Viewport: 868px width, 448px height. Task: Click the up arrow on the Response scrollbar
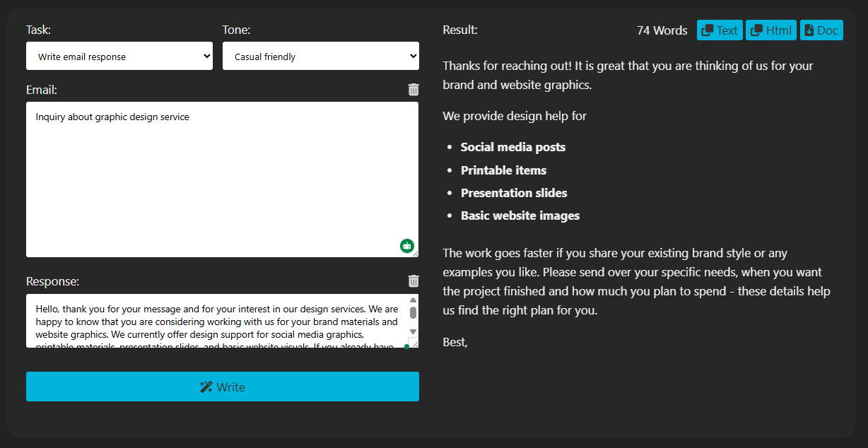tap(413, 300)
